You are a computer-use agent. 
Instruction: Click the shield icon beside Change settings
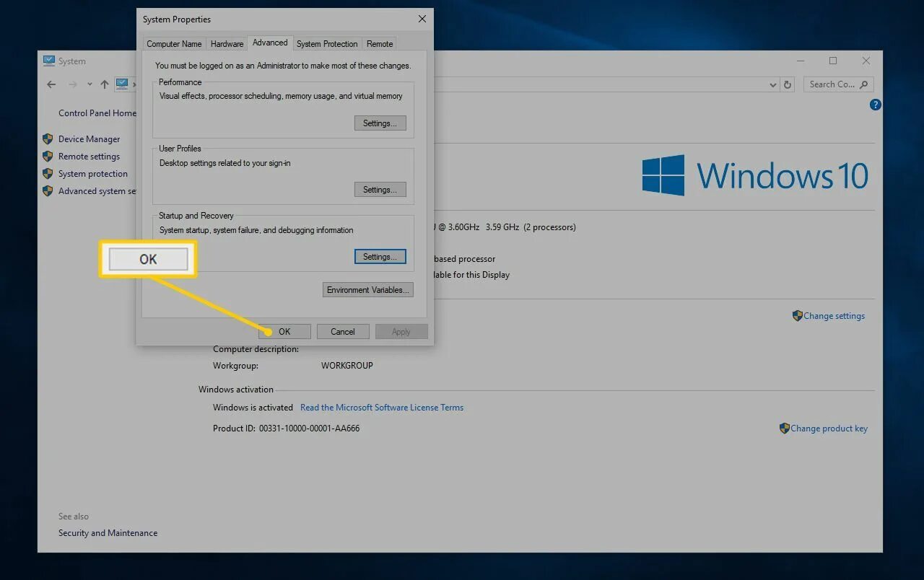click(x=798, y=315)
